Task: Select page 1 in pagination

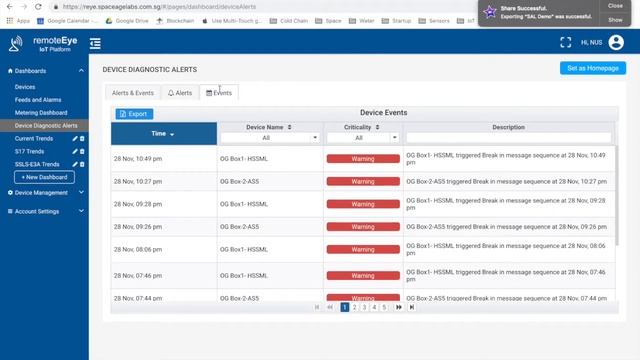Action: (344, 307)
